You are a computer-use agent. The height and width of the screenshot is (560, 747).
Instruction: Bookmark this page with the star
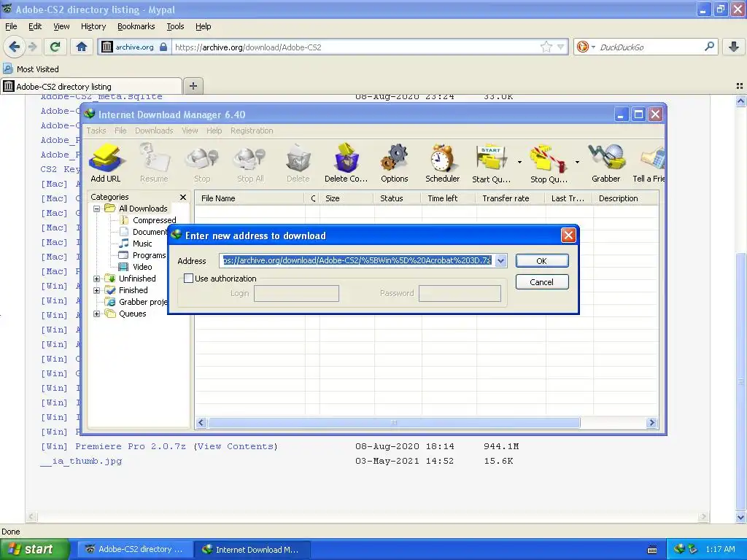point(546,47)
